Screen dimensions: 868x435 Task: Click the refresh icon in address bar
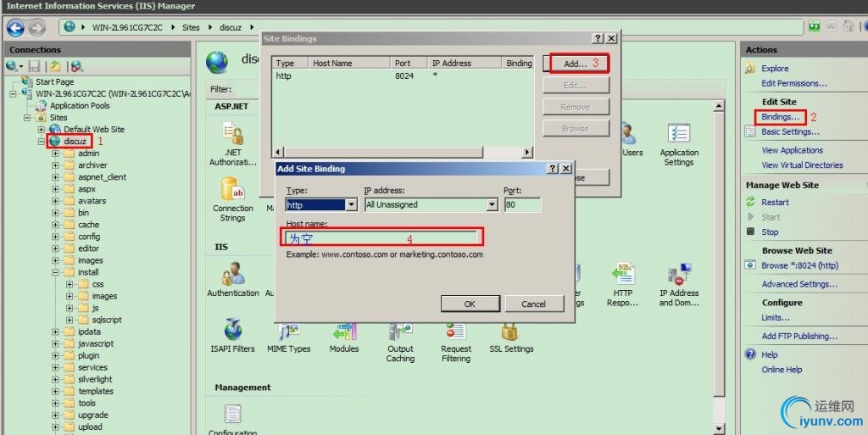tap(814, 26)
